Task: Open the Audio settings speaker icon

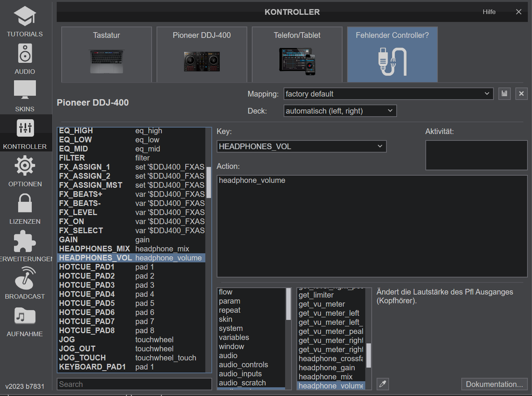Action: pos(25,53)
